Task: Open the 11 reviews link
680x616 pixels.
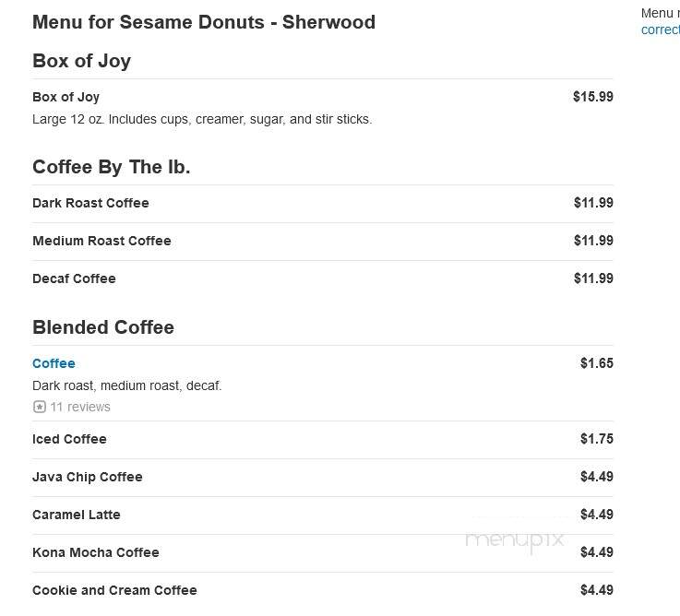Action: click(80, 407)
